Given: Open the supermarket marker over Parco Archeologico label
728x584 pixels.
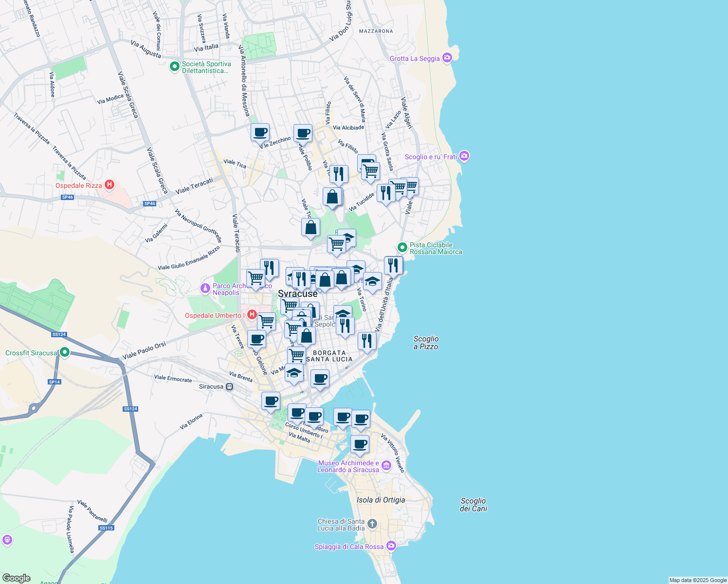Looking at the screenshot, I should click(x=255, y=279).
